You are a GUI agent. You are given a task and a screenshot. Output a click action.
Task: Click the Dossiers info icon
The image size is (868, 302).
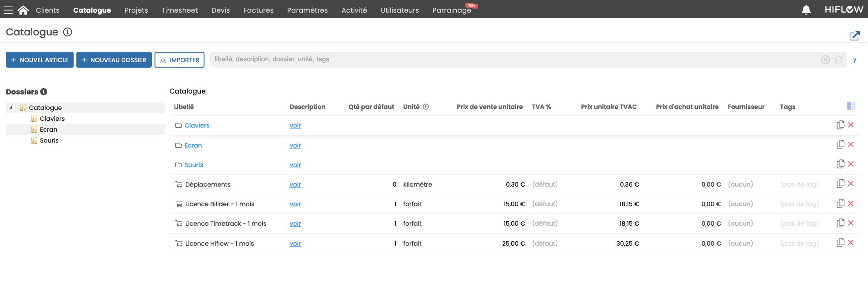point(44,92)
